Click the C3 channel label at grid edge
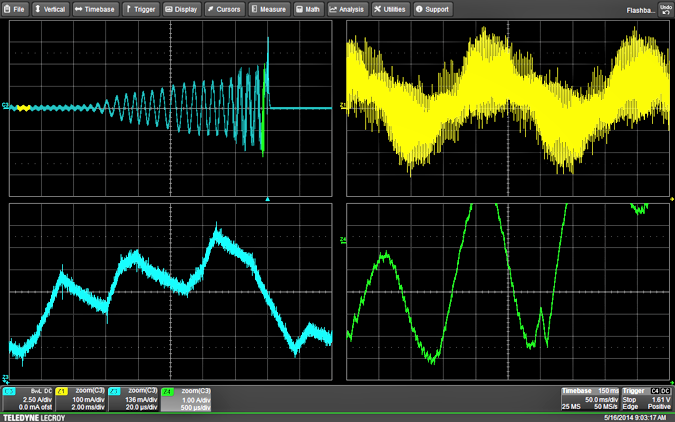Image resolution: width=675 pixels, height=422 pixels. (x=5, y=105)
